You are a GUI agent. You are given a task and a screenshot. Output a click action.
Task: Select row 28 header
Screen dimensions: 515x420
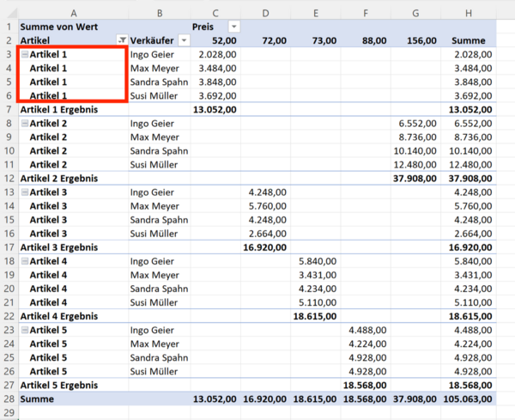tap(9, 399)
